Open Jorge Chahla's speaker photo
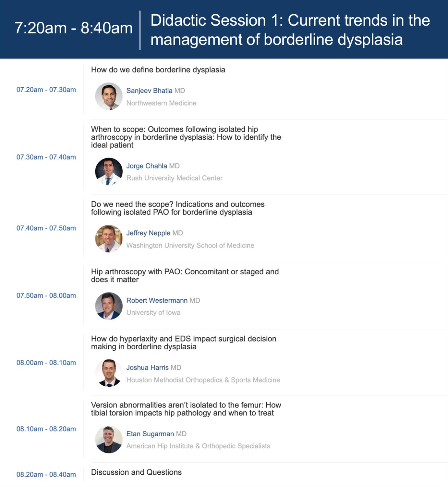The height and width of the screenshot is (487, 448). (109, 171)
